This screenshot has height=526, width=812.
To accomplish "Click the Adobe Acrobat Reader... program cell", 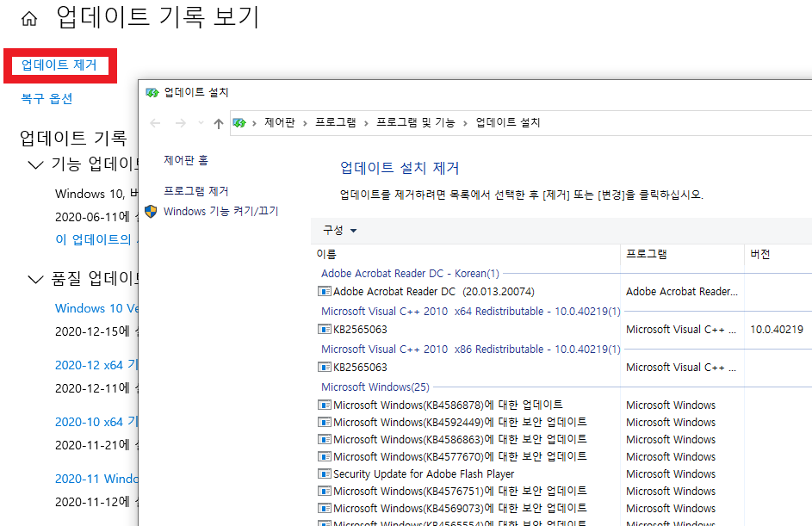I will pos(681,292).
